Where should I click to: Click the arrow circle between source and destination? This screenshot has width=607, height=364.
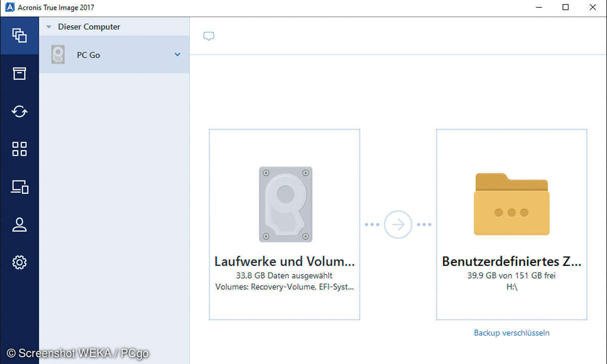[398, 224]
